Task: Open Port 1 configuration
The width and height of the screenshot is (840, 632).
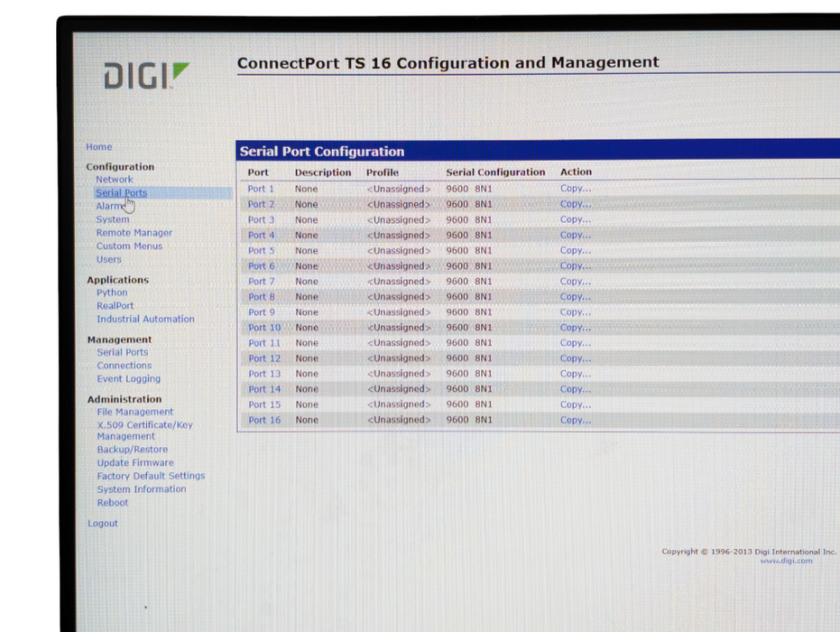Action: point(261,189)
